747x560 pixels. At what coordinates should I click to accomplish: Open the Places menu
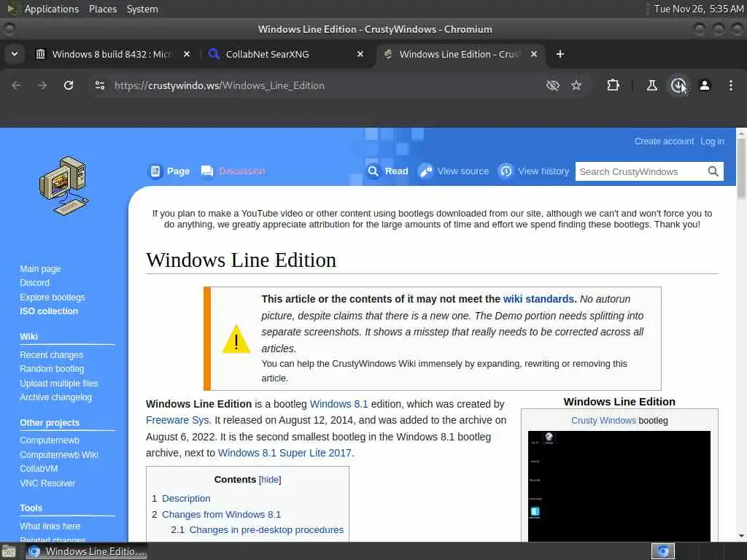102,9
